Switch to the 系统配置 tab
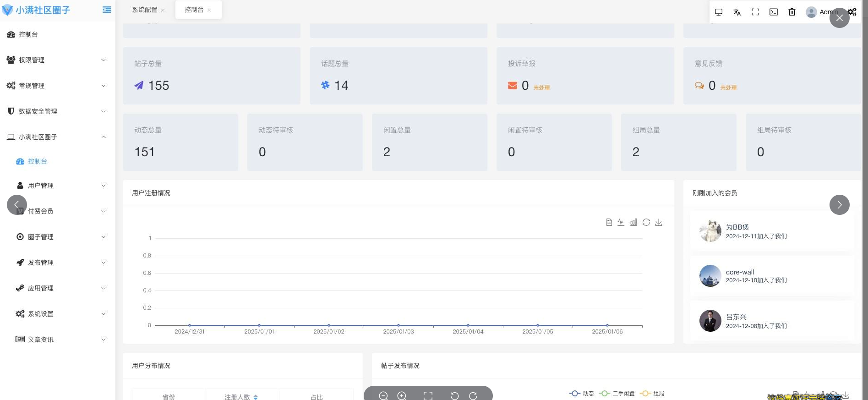Screen dimensions: 868x400 (144, 10)
